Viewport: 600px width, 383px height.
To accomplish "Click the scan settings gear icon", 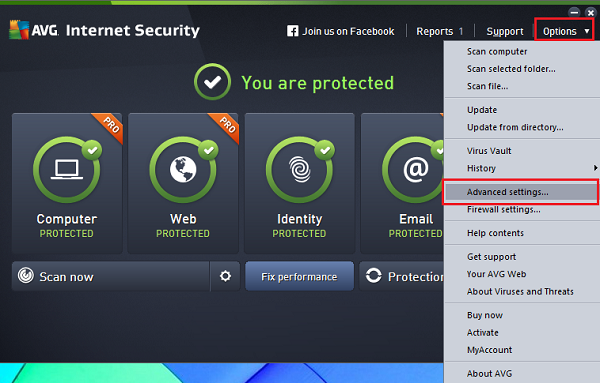I will [x=225, y=276].
